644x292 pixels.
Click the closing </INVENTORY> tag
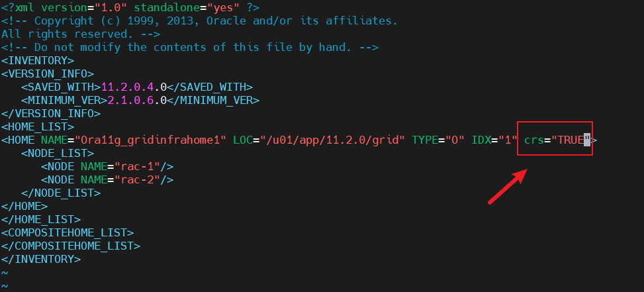[41, 260]
